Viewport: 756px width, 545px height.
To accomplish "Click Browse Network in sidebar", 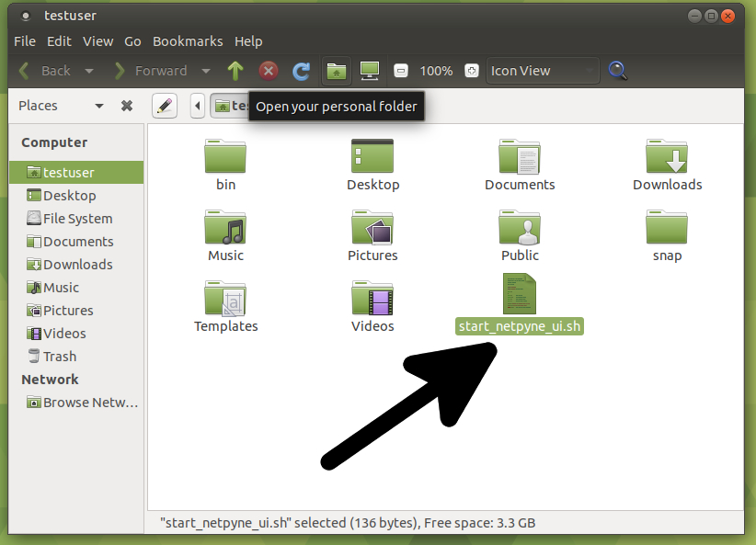I will click(x=76, y=403).
